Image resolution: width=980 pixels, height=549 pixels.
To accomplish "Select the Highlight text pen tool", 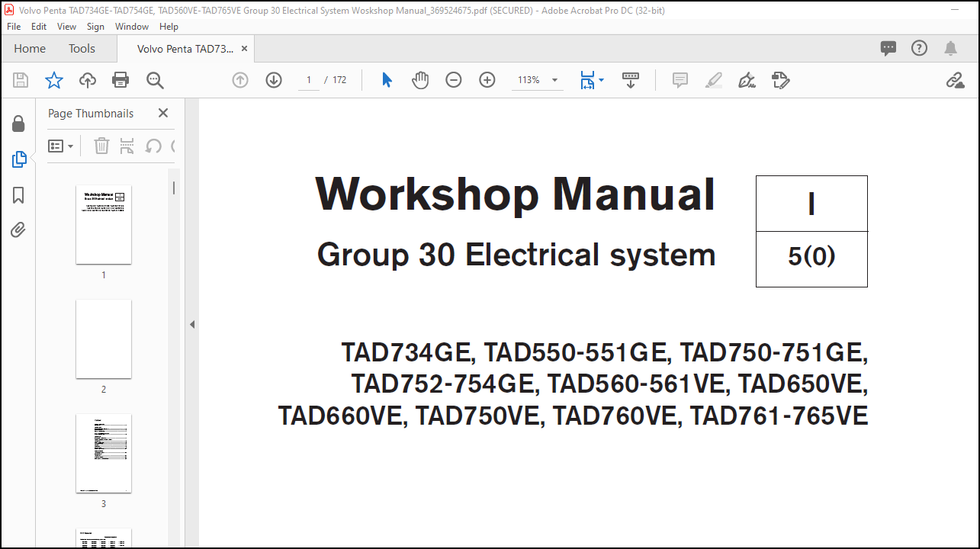I will click(714, 80).
